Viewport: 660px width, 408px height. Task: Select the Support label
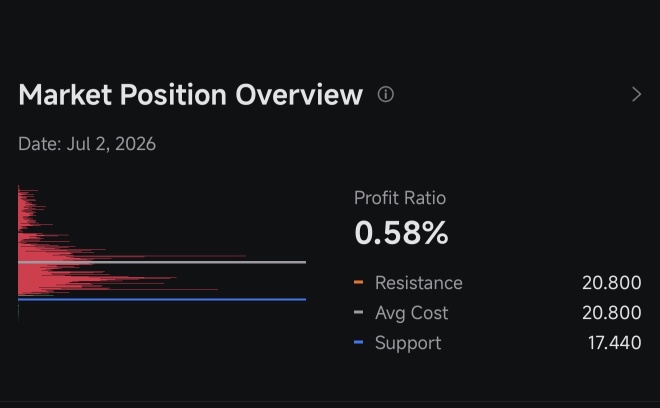click(408, 343)
